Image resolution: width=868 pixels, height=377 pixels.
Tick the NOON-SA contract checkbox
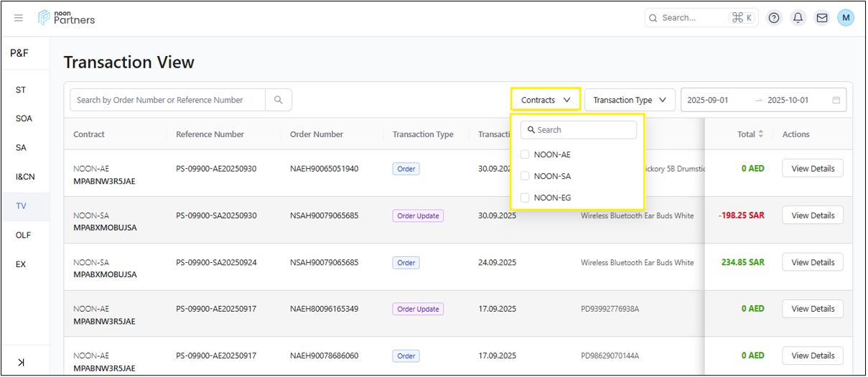(525, 176)
